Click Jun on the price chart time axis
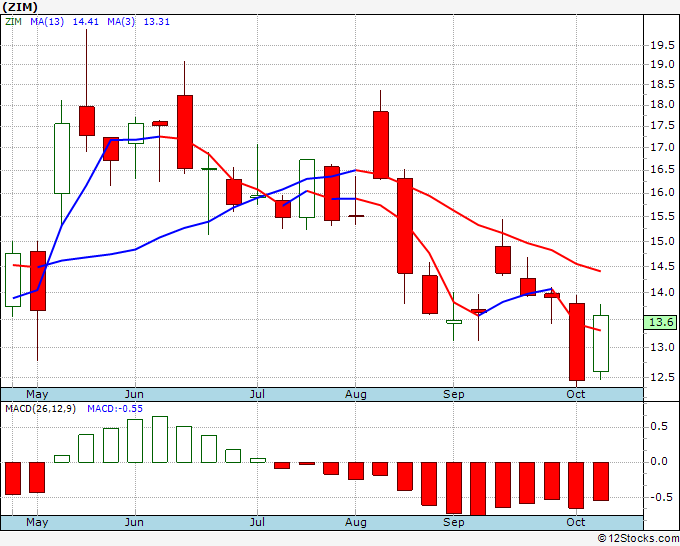 [134, 394]
